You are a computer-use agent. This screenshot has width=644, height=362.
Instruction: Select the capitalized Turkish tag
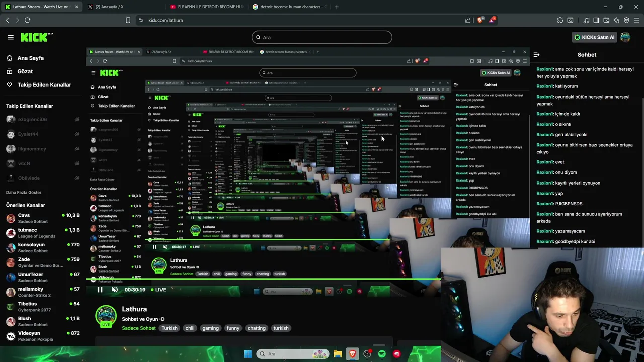pos(169,328)
